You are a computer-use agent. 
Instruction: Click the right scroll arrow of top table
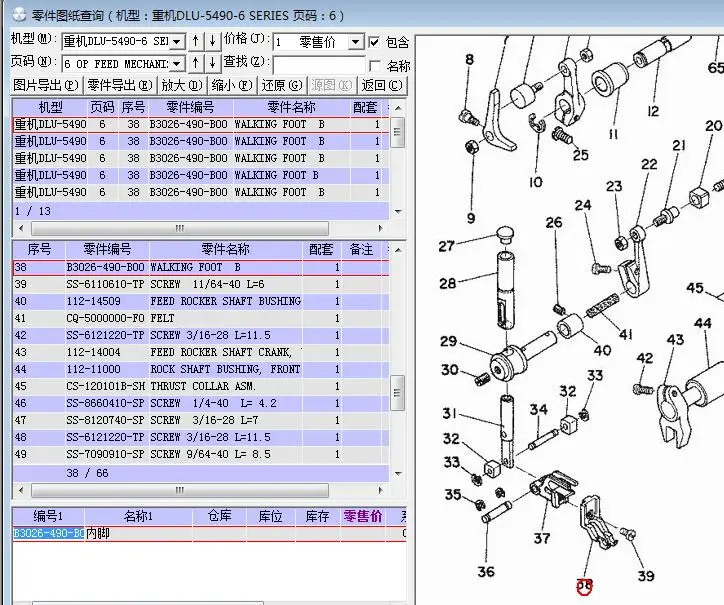380,228
